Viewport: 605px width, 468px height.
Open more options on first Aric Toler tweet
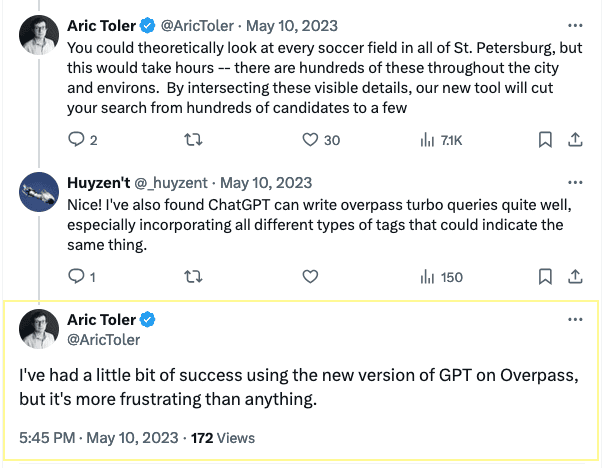pos(574,23)
